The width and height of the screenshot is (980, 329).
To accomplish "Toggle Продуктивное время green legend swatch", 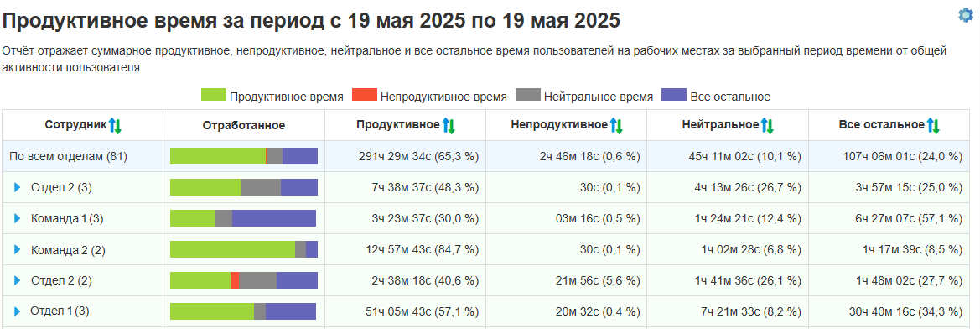I will coord(213,95).
